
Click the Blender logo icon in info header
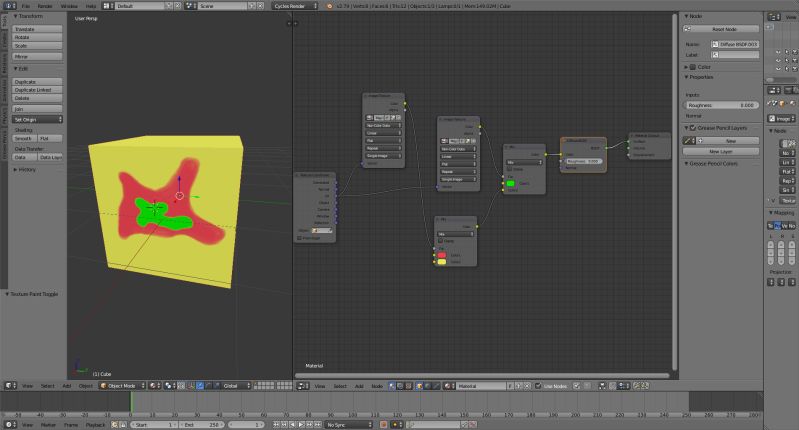pos(329,6)
